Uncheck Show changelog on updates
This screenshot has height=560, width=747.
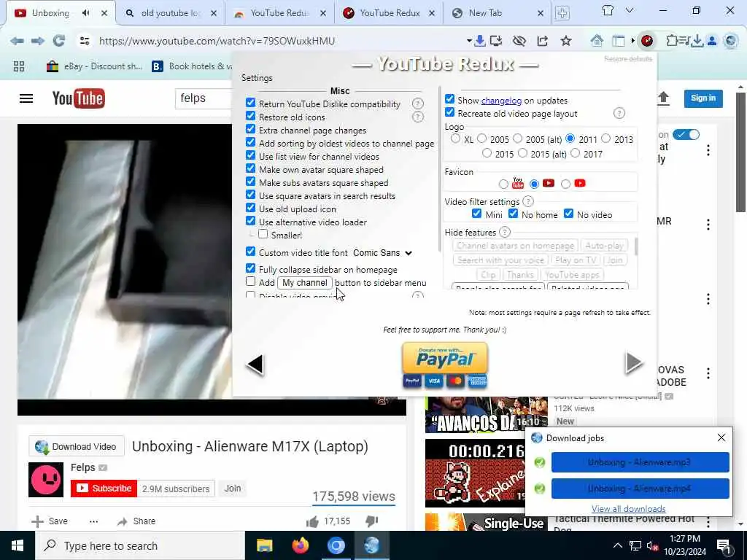click(x=449, y=99)
